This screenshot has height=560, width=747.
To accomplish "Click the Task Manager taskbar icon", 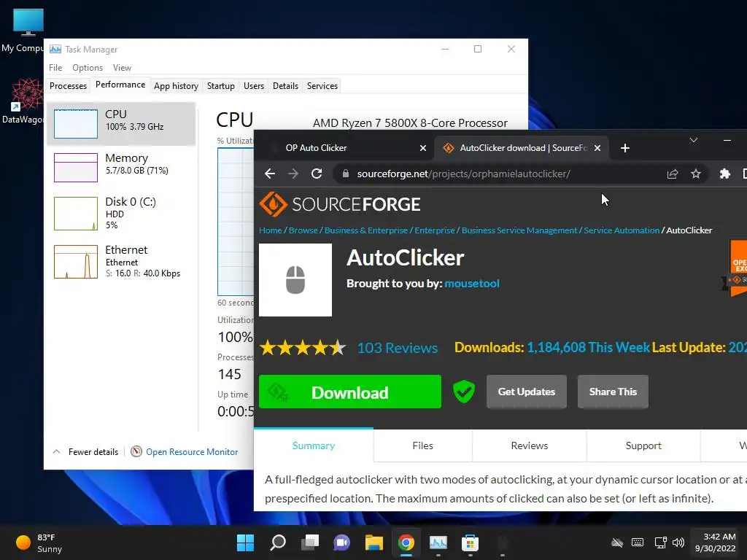I will tap(438, 542).
